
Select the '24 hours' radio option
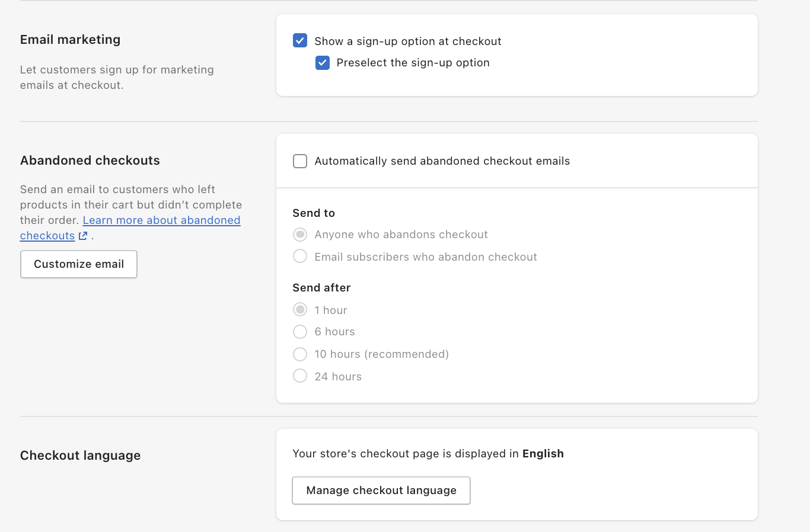click(300, 376)
